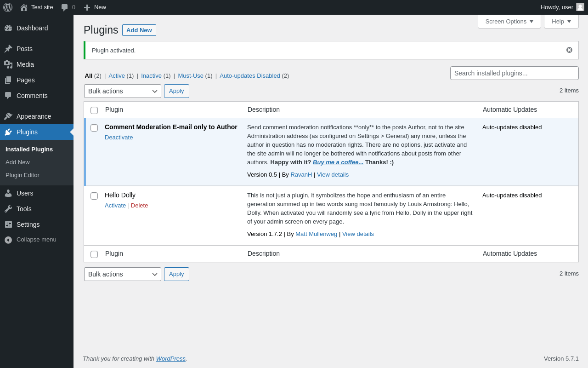Click the Settings sliders icon
588x368 pixels.
pos(8,224)
